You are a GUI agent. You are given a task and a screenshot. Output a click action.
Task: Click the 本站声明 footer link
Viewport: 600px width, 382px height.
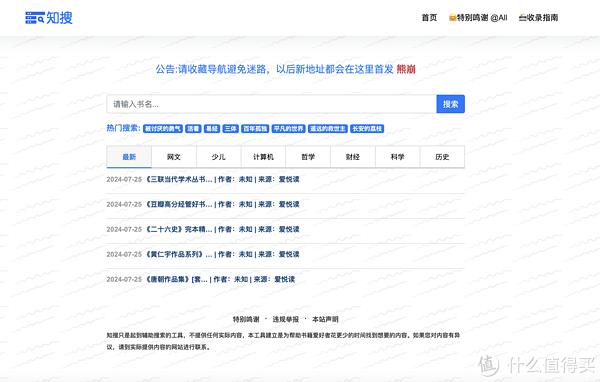point(325,319)
